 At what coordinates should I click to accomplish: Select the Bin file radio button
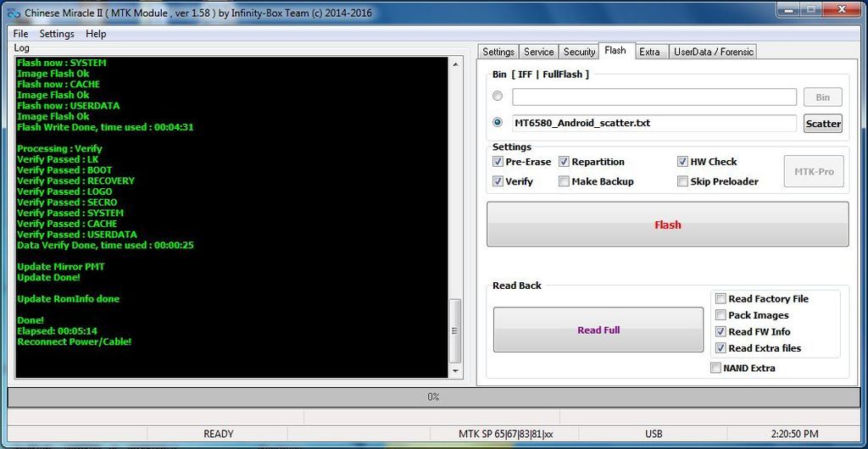pyautogui.click(x=498, y=97)
